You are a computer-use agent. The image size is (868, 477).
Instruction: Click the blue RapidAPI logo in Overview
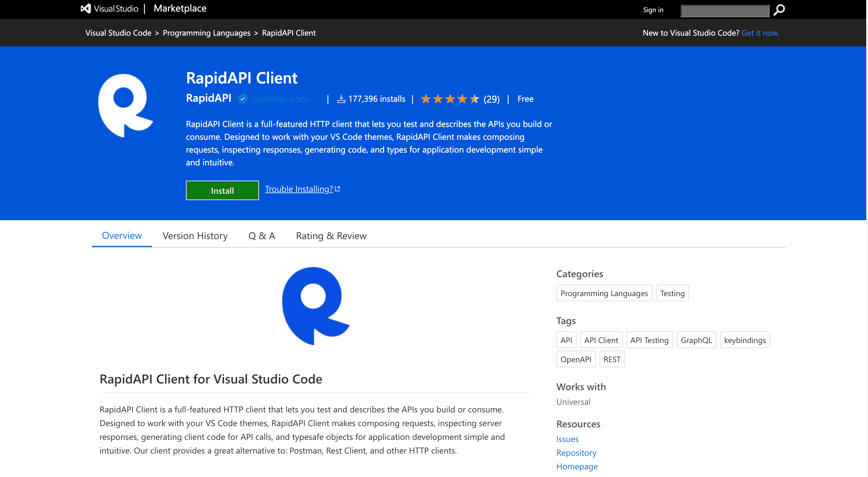point(316,306)
